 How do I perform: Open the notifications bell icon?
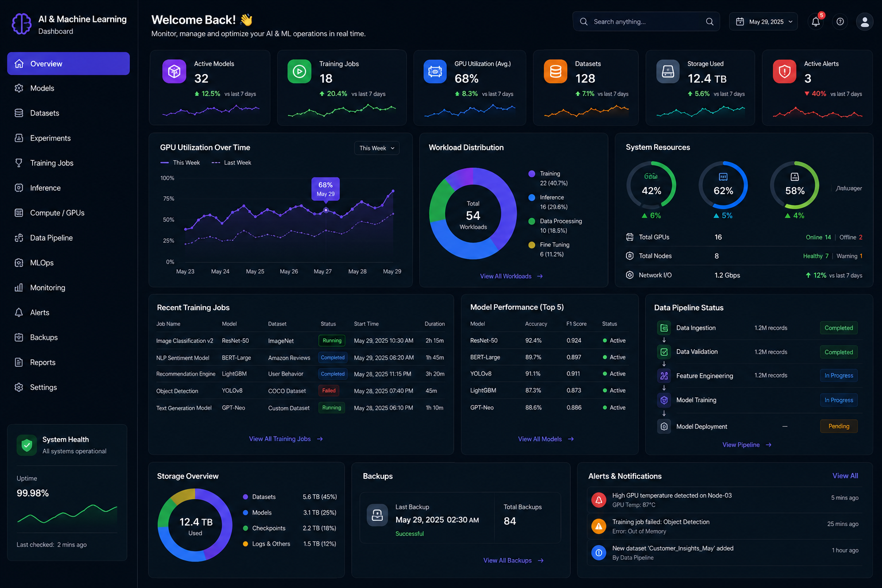click(x=815, y=22)
